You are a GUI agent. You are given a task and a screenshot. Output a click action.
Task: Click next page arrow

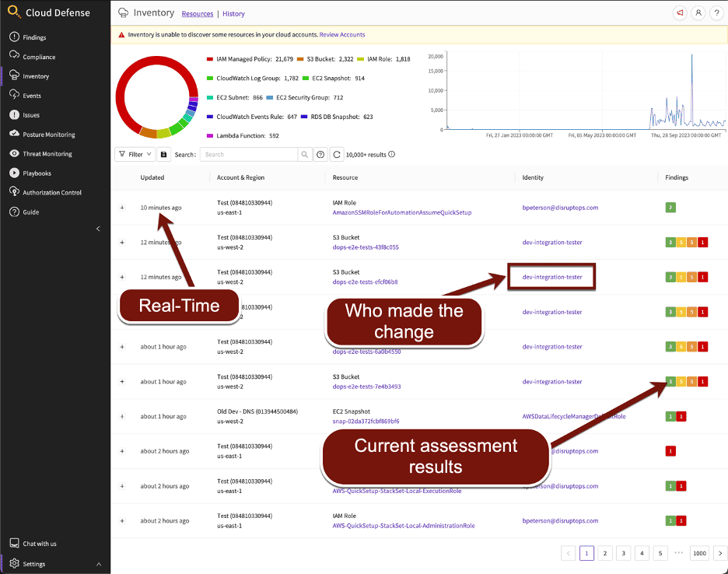(x=720, y=553)
